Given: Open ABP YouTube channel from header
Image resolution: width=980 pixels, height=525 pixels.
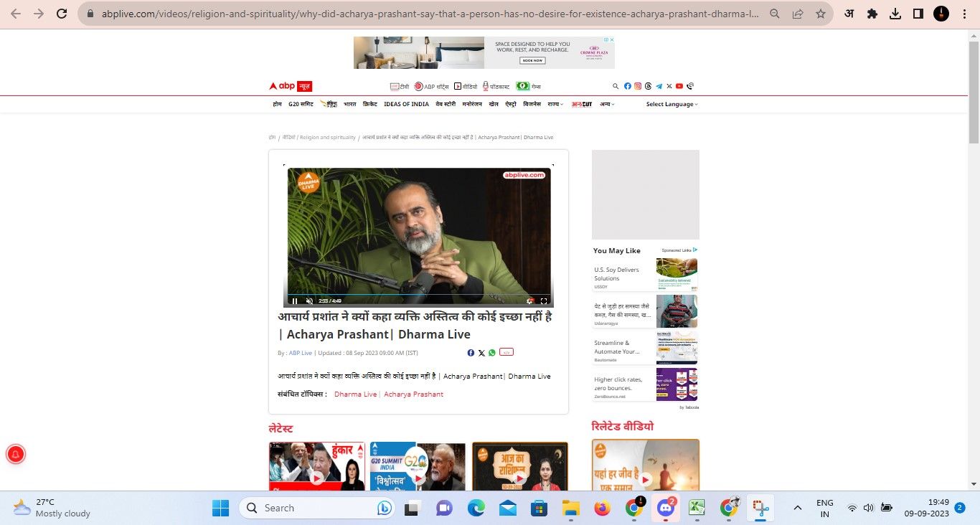Looking at the screenshot, I should point(679,86).
